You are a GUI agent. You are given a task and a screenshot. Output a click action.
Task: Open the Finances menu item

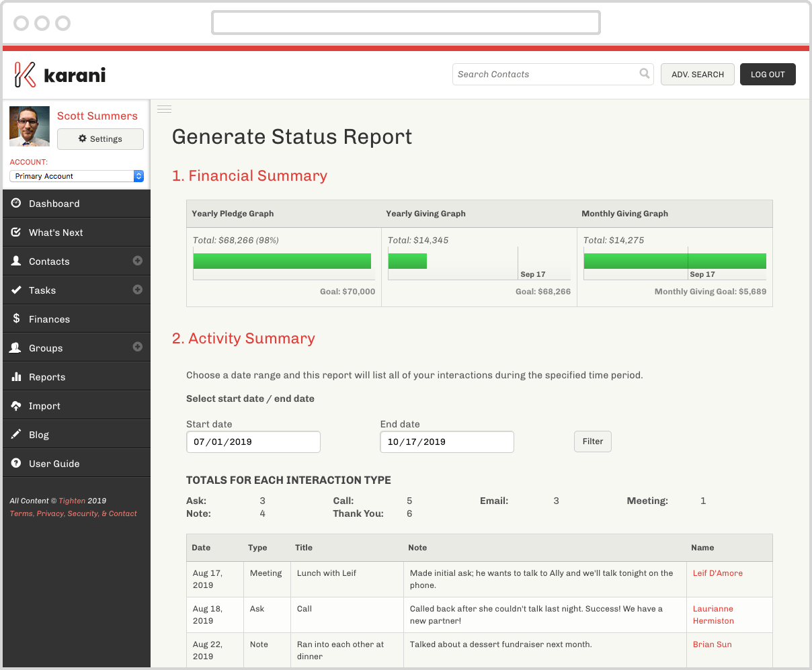(x=49, y=319)
